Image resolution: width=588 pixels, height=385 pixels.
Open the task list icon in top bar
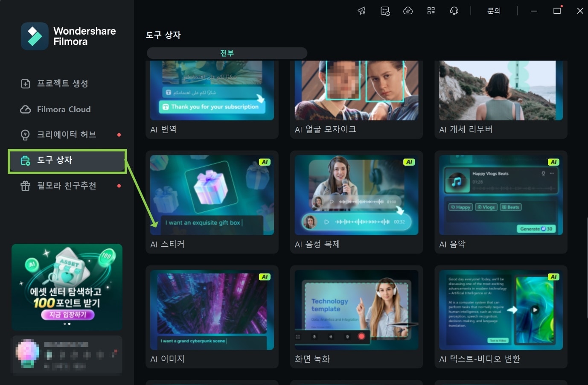pos(385,11)
